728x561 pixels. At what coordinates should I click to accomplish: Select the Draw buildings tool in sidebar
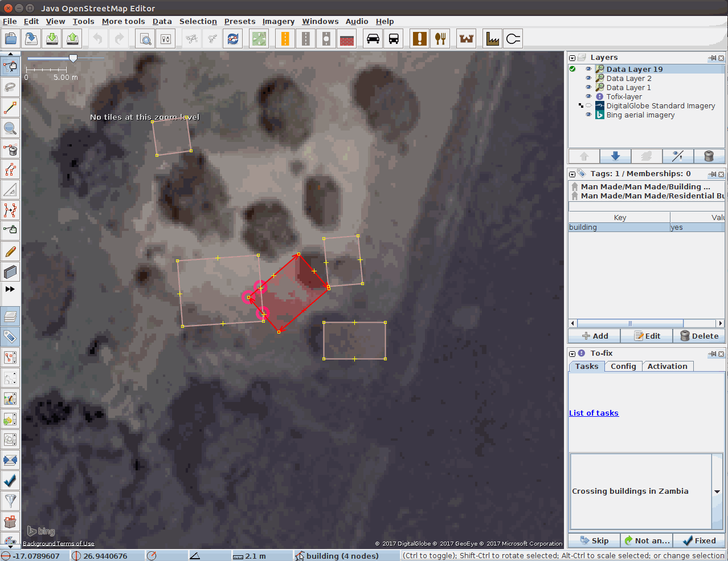point(10,272)
